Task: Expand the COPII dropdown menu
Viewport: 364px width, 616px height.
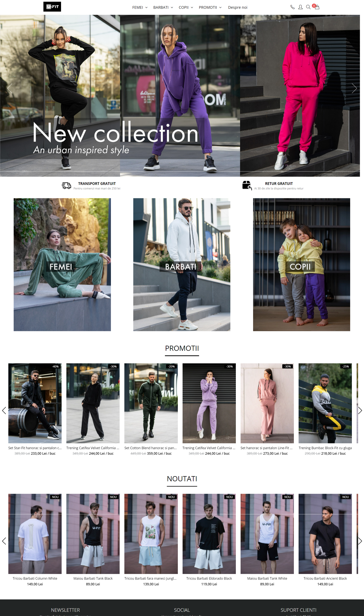Action: (186, 7)
